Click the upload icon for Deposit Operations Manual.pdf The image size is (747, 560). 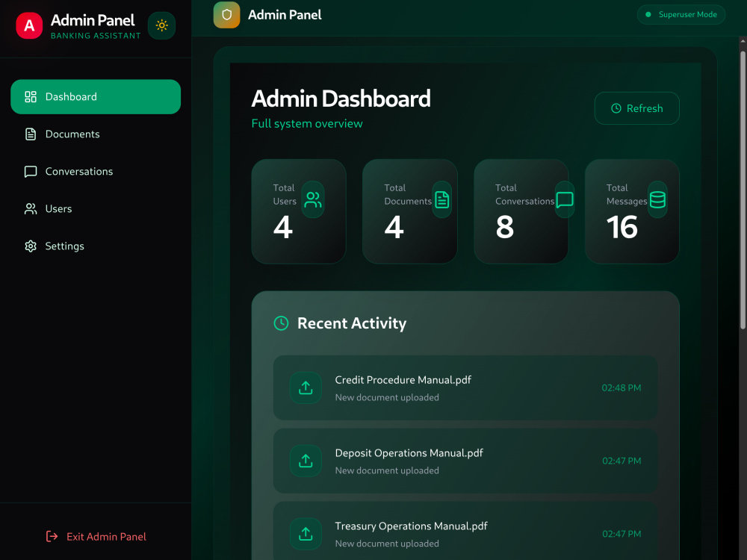pyautogui.click(x=306, y=461)
